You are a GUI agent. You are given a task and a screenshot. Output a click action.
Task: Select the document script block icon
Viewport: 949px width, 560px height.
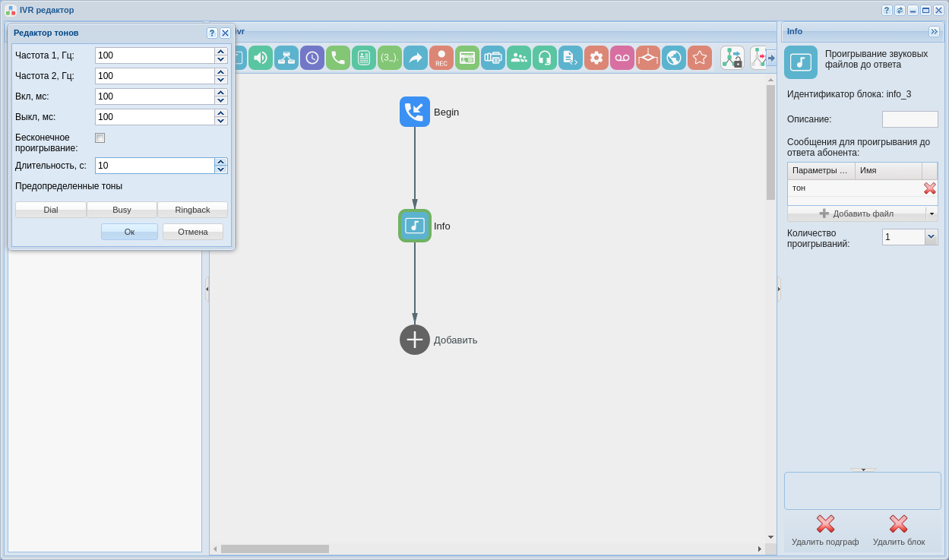pos(571,58)
